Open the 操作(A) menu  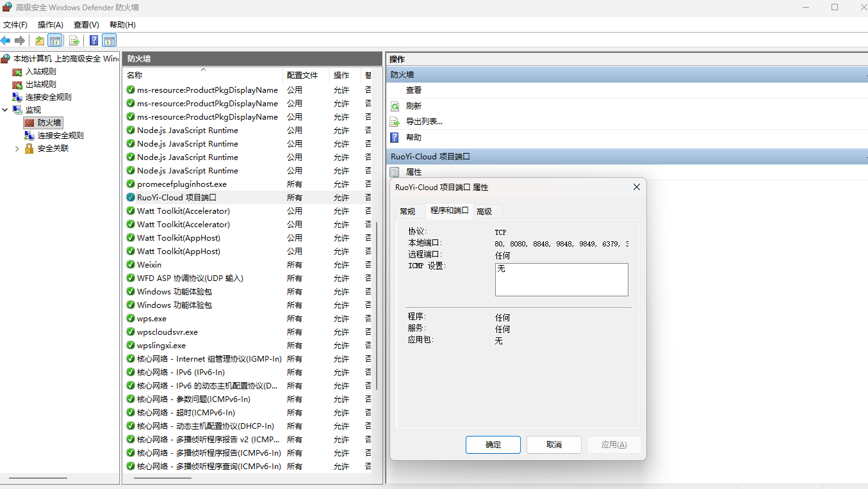(51, 25)
